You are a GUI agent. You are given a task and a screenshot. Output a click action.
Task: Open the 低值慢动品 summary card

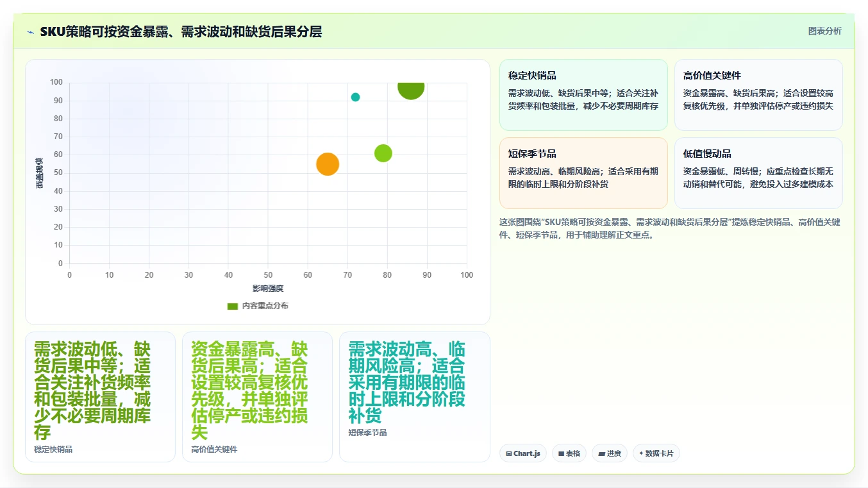coord(758,173)
